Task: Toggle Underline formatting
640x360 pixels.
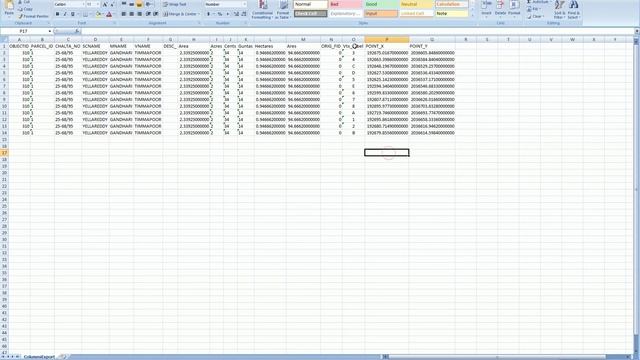Action: tap(73, 14)
